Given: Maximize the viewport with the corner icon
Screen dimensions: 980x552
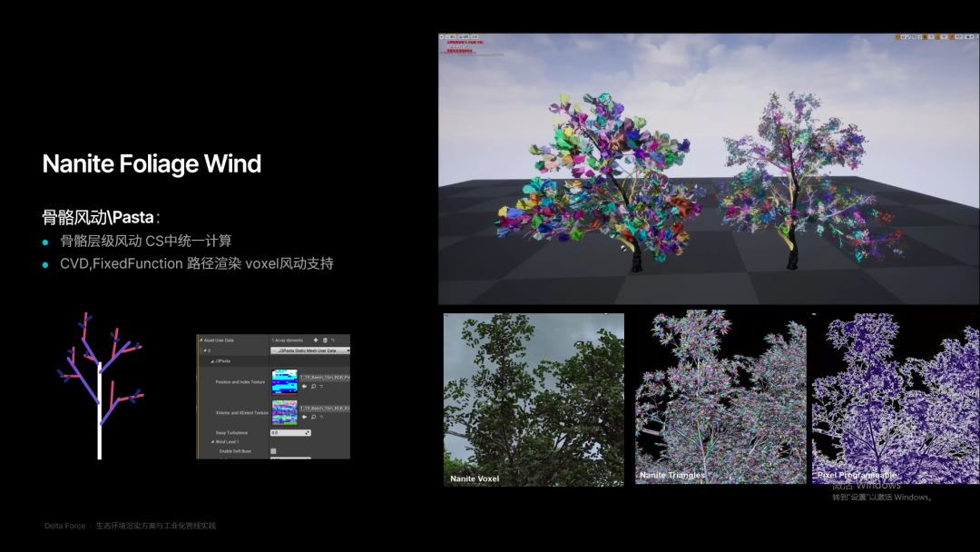Looking at the screenshot, I should 977,37.
